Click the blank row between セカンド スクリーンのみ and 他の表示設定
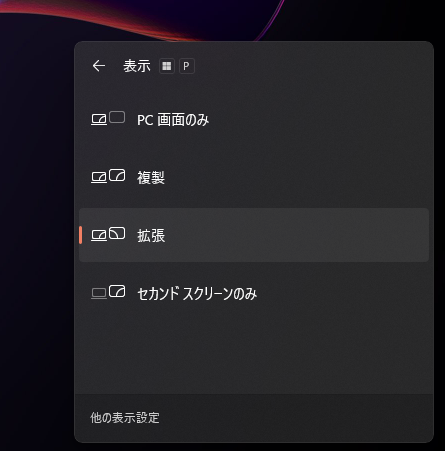Viewport: 445px width, 451px height. pyautogui.click(x=254, y=357)
